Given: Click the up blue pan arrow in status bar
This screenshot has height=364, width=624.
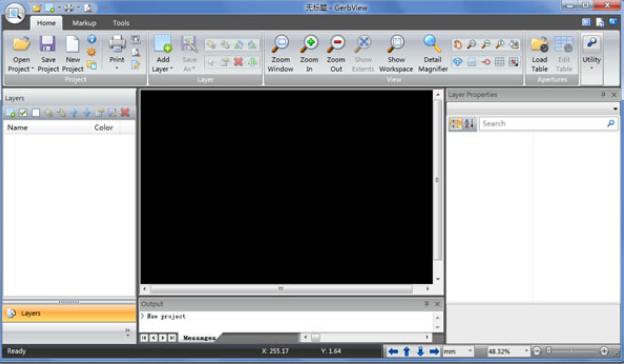Looking at the screenshot, I should click(x=407, y=351).
